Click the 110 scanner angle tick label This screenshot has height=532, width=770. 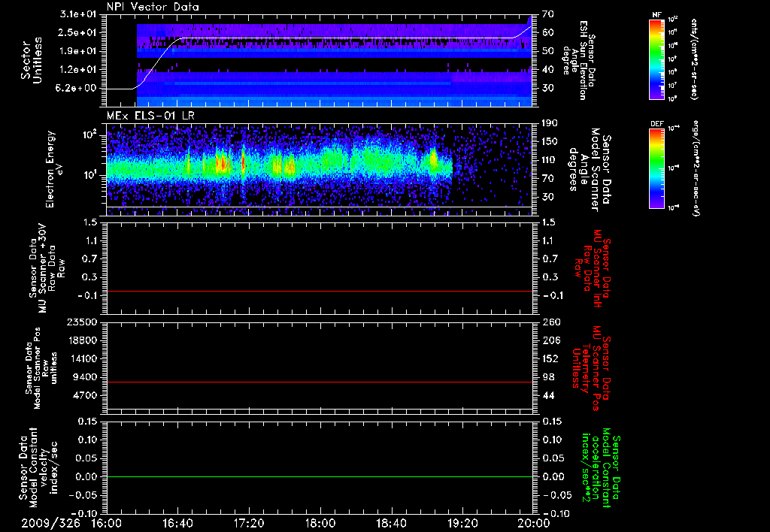pyautogui.click(x=550, y=160)
